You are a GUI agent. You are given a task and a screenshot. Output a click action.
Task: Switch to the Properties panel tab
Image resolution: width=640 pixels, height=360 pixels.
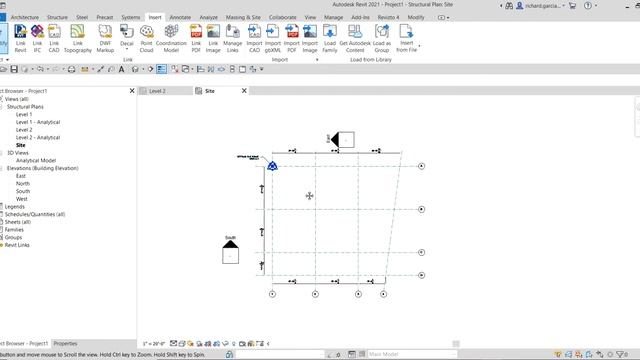pos(65,344)
